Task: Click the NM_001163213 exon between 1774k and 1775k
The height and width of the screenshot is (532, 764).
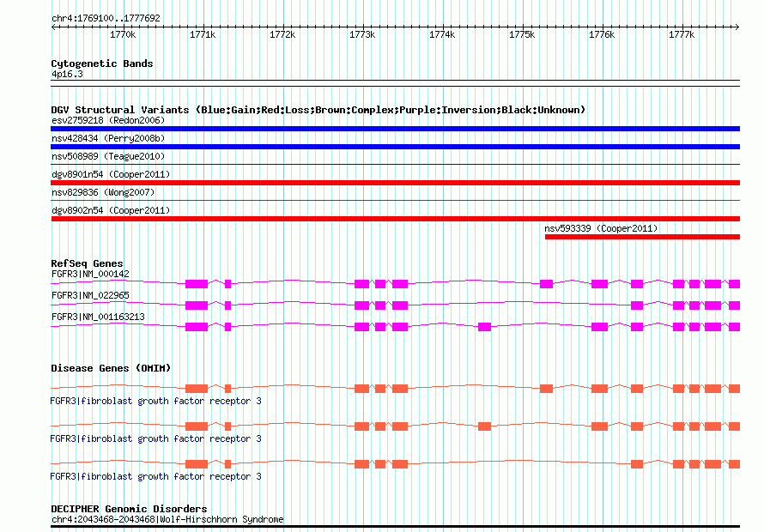Action: coord(484,327)
